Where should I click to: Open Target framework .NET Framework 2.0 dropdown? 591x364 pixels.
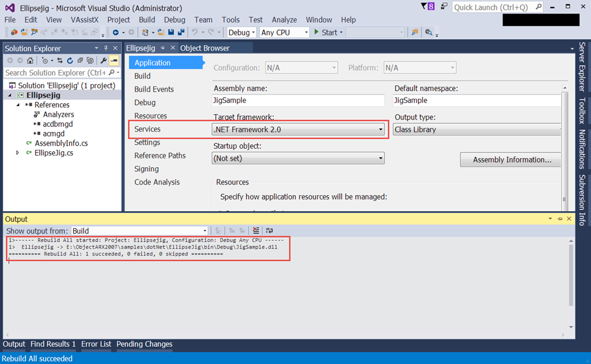(x=298, y=130)
